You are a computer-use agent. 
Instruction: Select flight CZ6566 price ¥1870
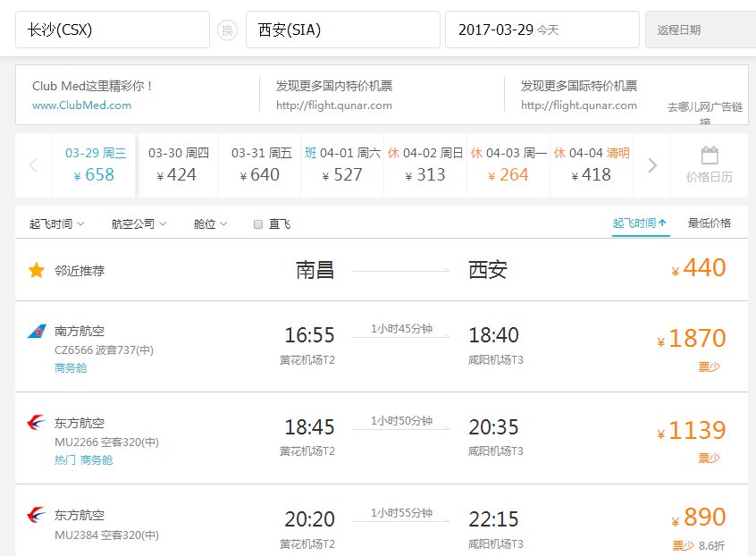692,338
